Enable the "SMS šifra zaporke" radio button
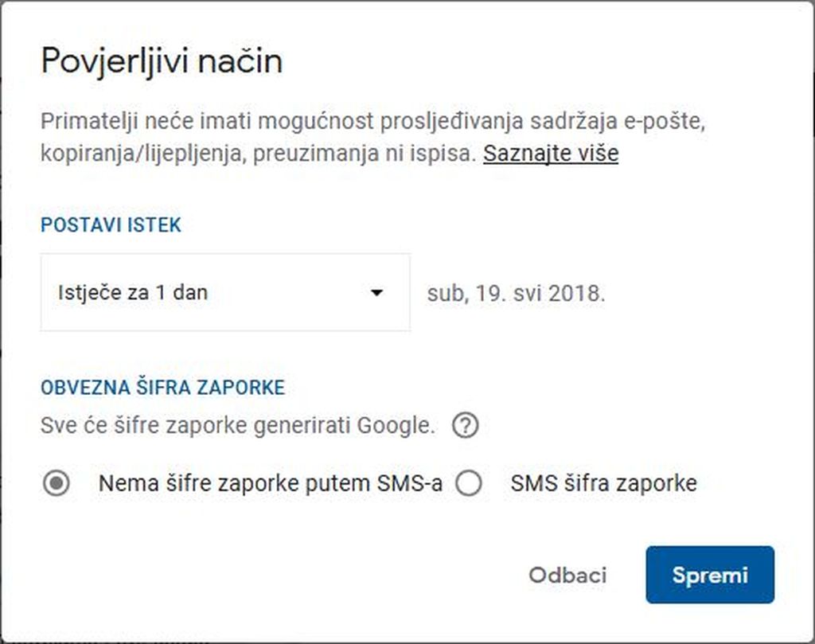Image resolution: width=815 pixels, height=644 pixels. point(469,483)
